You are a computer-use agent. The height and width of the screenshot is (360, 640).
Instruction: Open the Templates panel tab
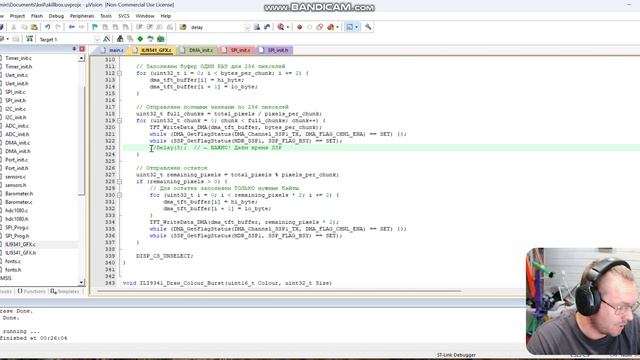[65, 291]
